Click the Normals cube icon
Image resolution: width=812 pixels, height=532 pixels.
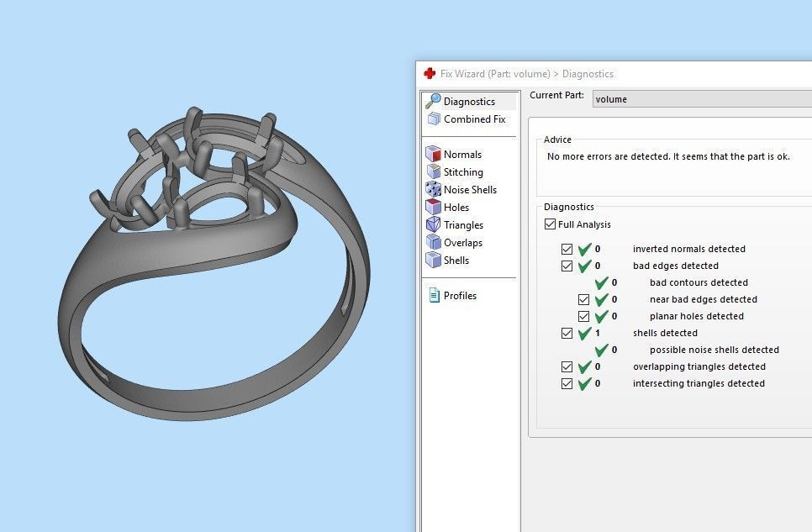pyautogui.click(x=433, y=154)
